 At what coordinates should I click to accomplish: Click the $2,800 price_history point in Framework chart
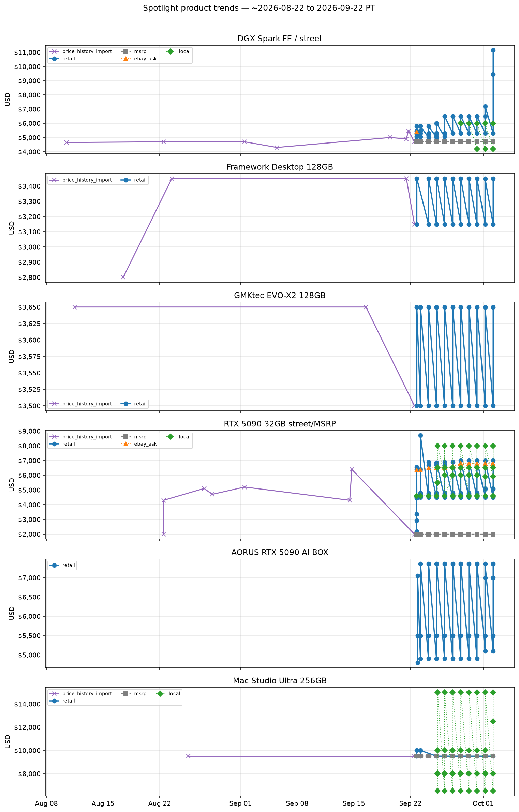tap(123, 277)
